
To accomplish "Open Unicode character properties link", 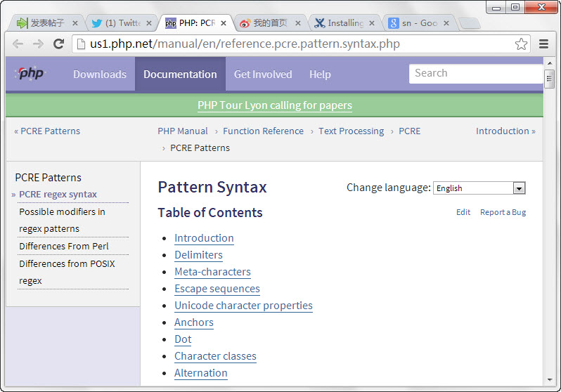I will pyautogui.click(x=244, y=305).
